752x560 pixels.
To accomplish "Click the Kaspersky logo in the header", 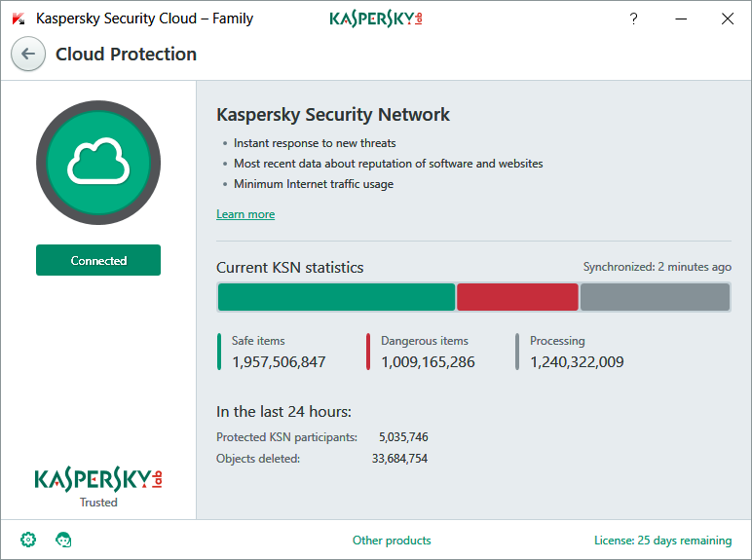I will [x=376, y=19].
